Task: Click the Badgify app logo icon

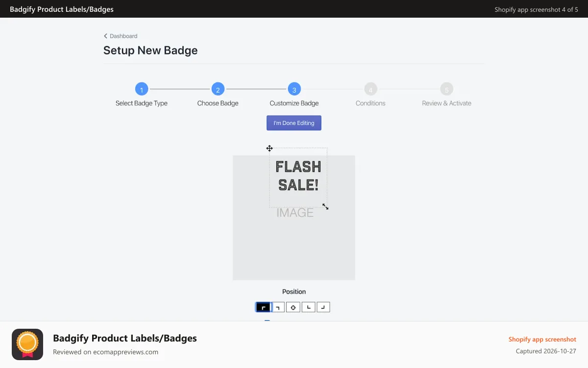Action: 27,344
